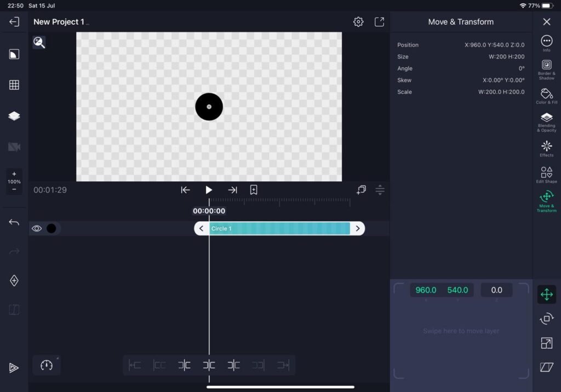Select the scale layer tool

coord(546,343)
